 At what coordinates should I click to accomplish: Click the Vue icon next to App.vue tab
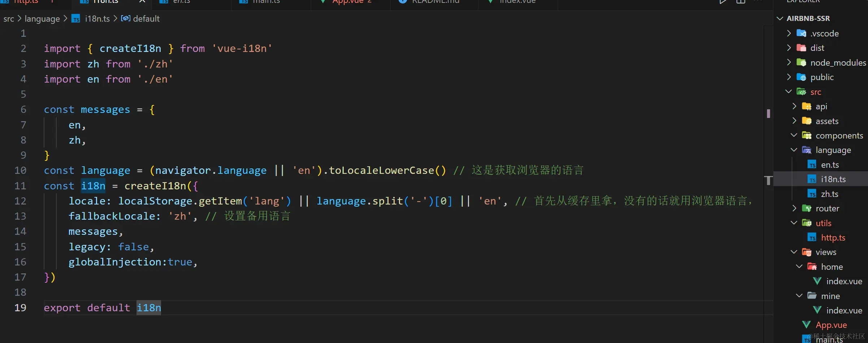pos(322,2)
